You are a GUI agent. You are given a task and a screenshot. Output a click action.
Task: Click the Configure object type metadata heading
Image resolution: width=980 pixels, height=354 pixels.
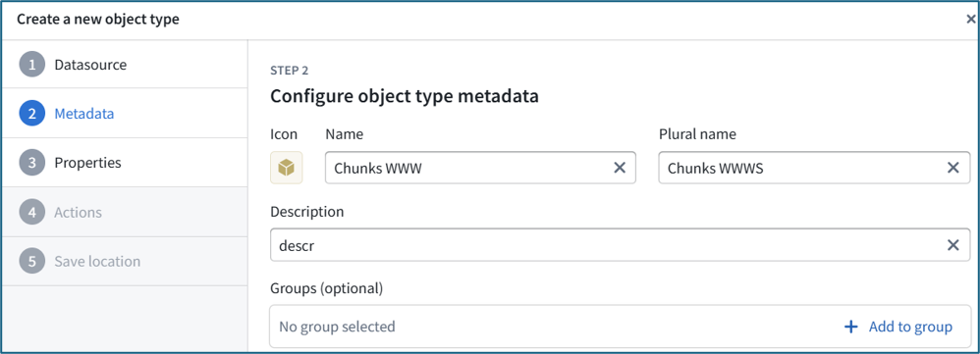click(x=405, y=97)
